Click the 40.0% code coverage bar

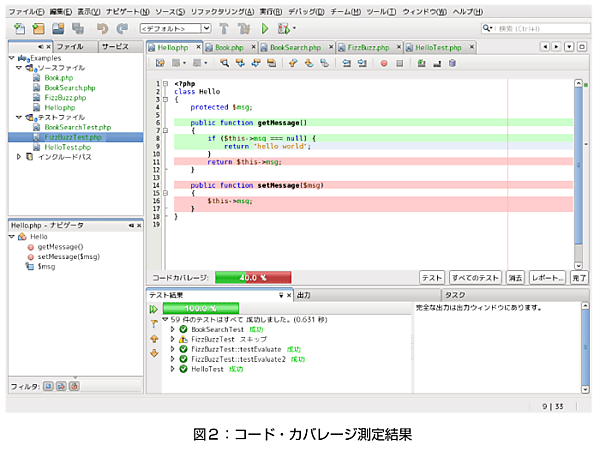(253, 278)
